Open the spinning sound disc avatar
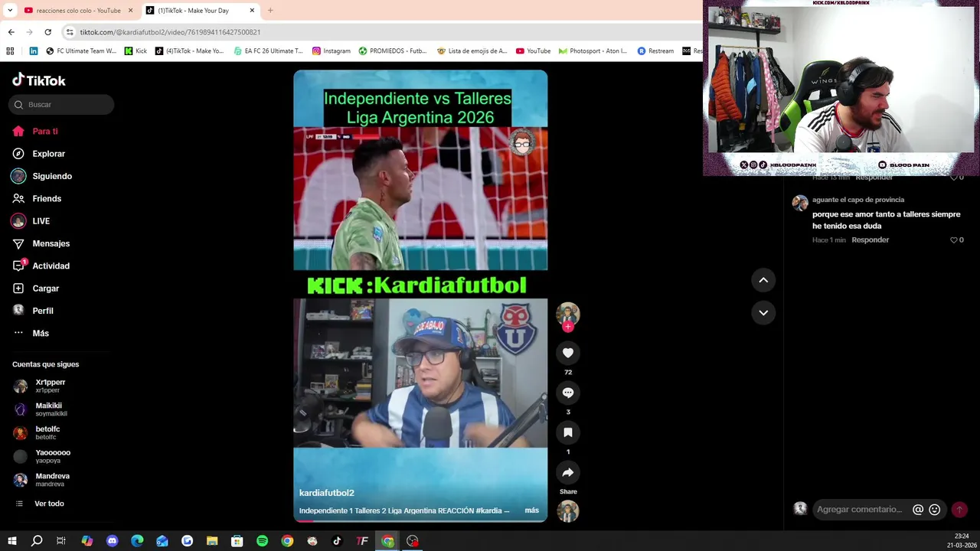 [568, 511]
